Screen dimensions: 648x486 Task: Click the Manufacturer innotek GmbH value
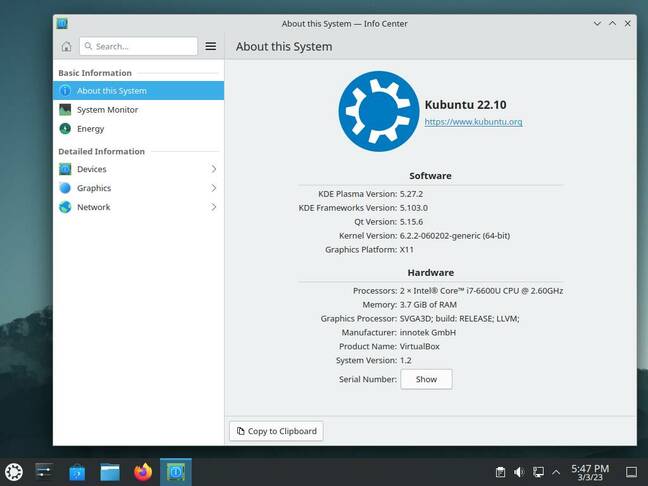428,333
